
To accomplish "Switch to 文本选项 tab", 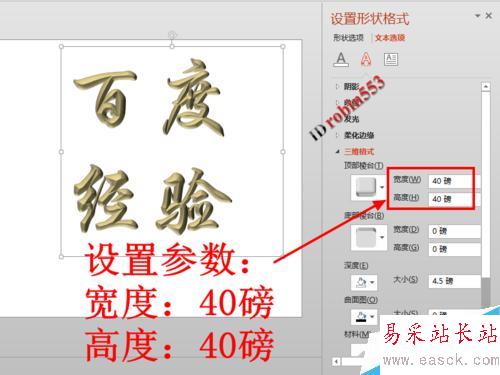I will (x=390, y=38).
